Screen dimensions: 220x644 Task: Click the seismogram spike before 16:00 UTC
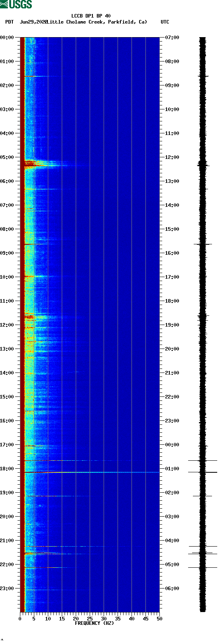[x=202, y=244]
